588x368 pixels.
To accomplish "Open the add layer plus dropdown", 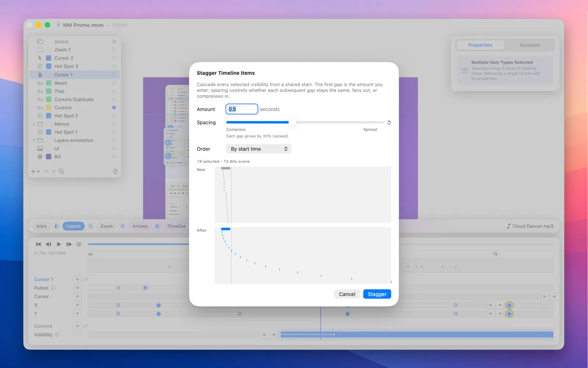I will tap(35, 171).
